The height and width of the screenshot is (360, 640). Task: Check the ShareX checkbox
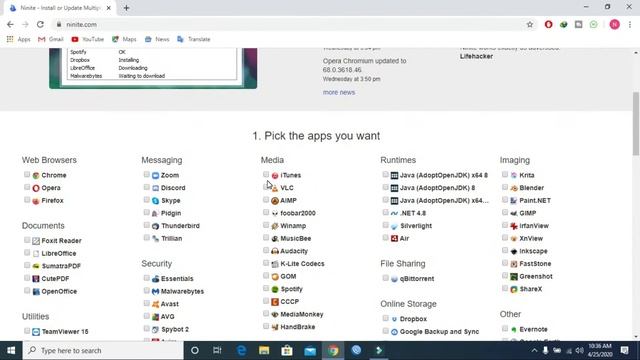505,289
